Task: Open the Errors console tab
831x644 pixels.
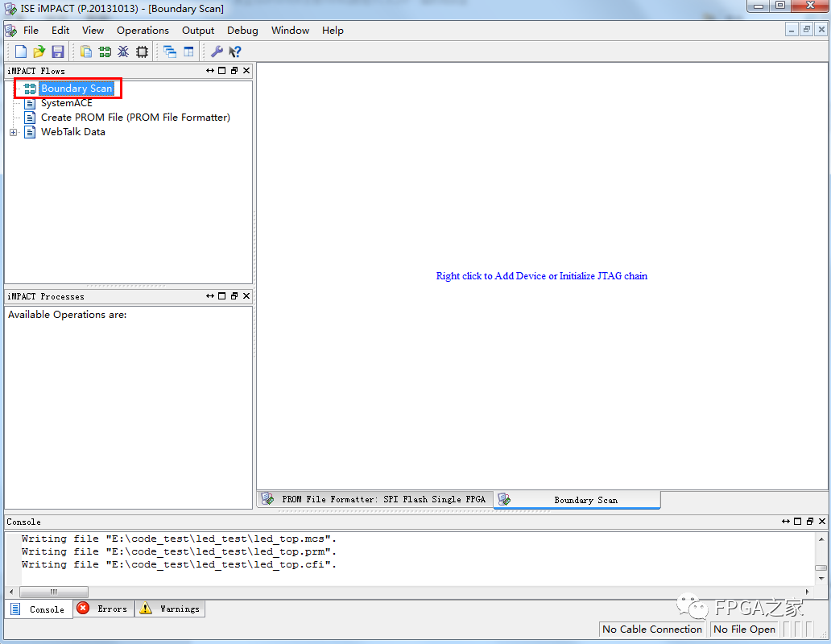Action: coord(103,609)
